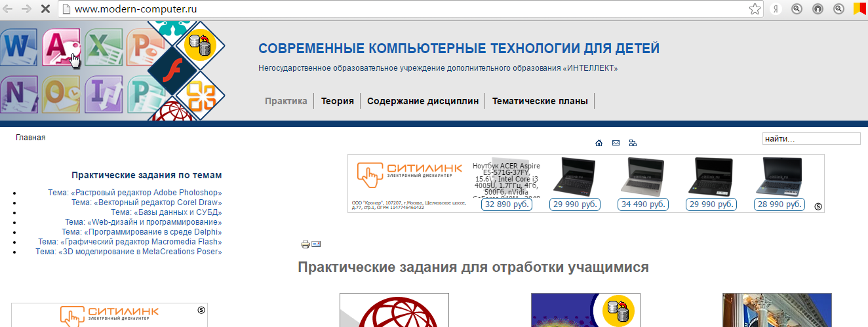The height and width of the screenshot is (327, 868).
Task: Click the OneNote "N" icon in the header
Action: [x=18, y=94]
